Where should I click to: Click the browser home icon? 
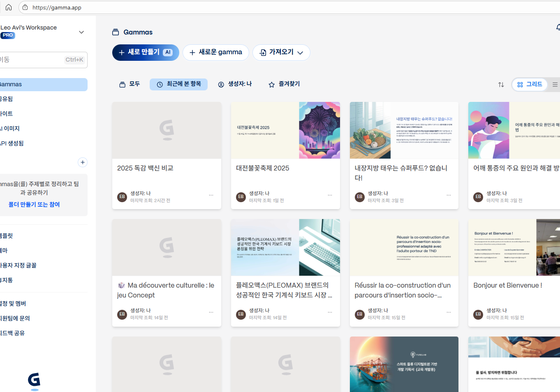point(8,7)
